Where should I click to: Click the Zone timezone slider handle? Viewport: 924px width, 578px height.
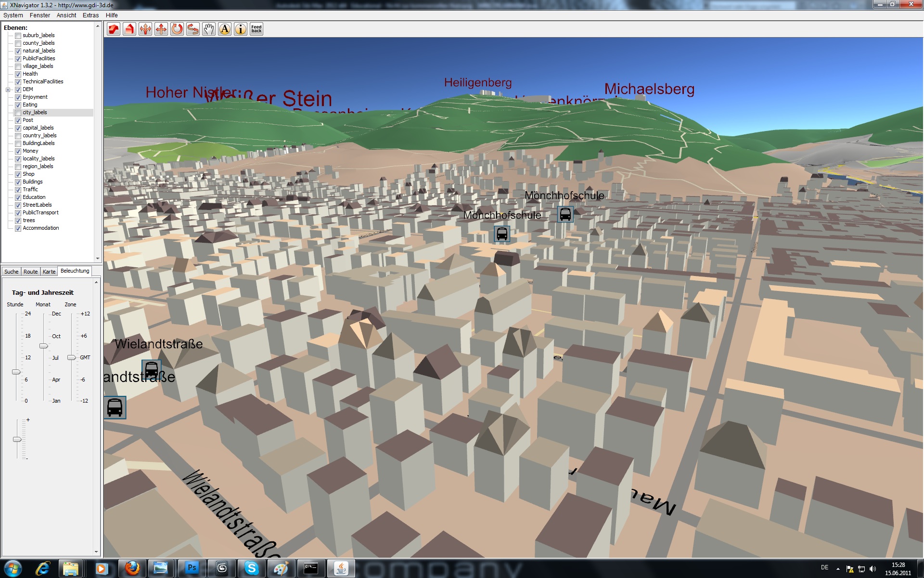72,357
